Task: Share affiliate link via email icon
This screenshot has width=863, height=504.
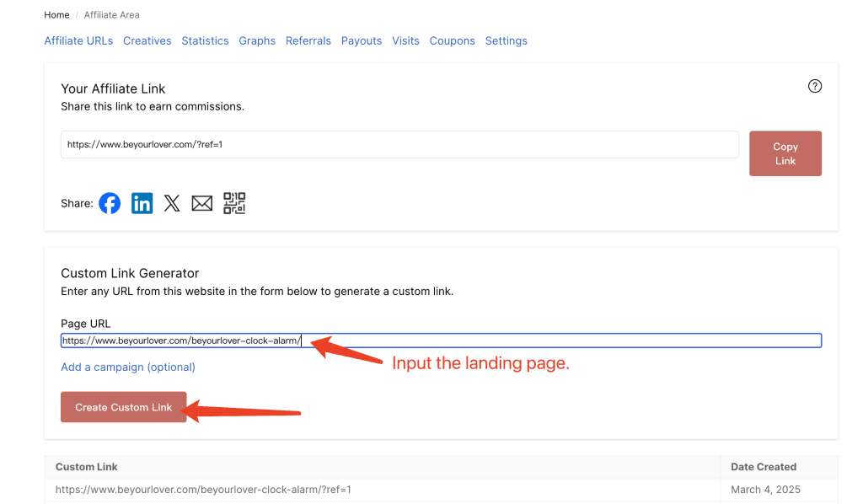Action: 202,203
